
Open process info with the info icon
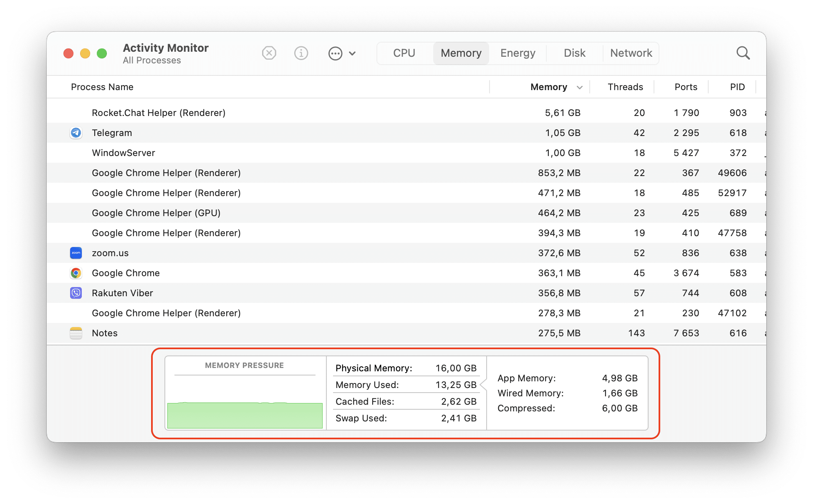tap(301, 52)
